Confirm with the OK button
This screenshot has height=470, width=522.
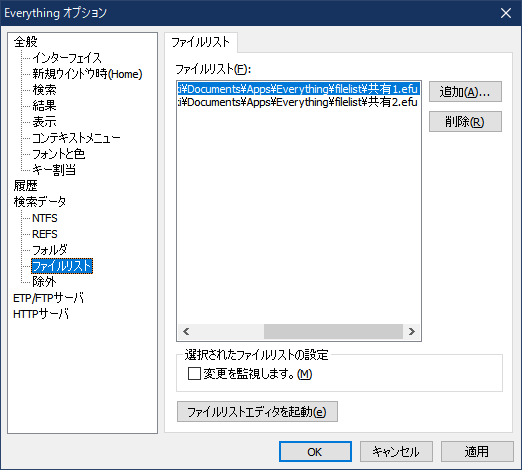click(315, 452)
